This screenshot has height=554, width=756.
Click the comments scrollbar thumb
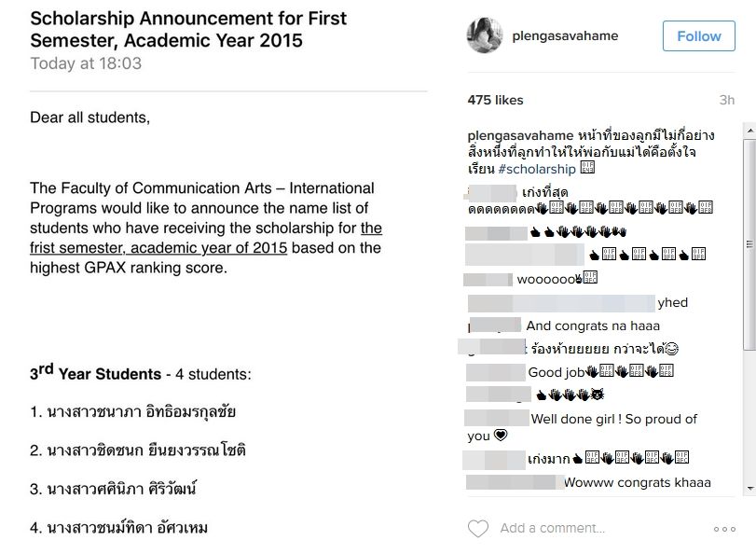pos(749,244)
